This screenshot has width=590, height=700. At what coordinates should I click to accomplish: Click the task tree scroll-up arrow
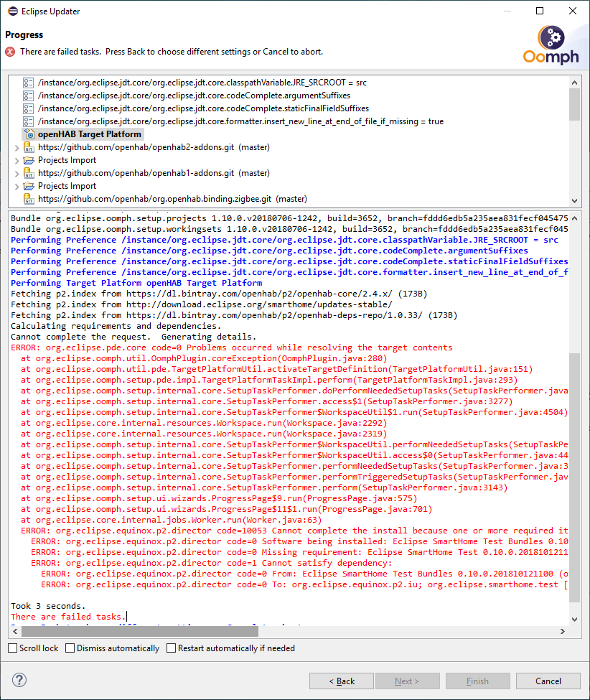coord(574,83)
